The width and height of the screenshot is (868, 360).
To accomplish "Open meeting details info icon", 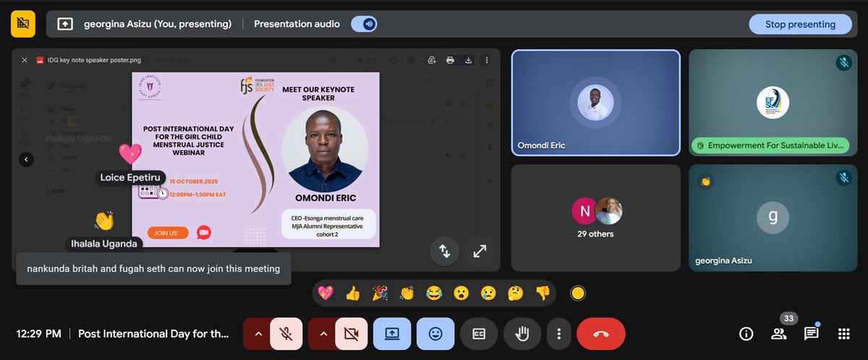I will pos(746,334).
